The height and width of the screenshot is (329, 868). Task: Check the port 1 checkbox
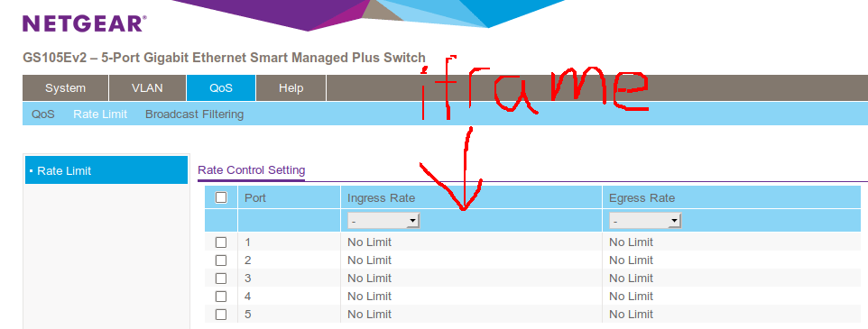[x=221, y=242]
